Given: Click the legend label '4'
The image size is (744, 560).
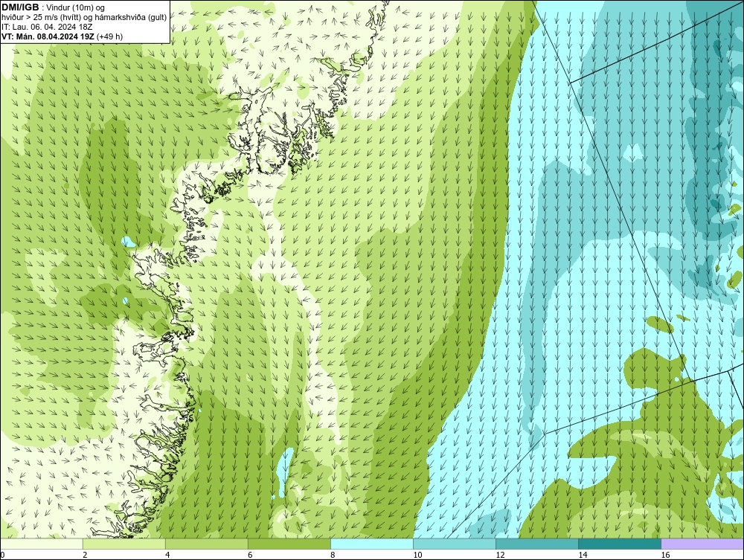Looking at the screenshot, I should click(168, 555).
